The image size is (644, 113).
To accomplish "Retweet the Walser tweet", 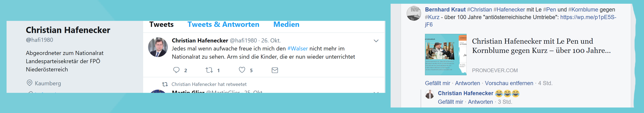I will (x=209, y=70).
